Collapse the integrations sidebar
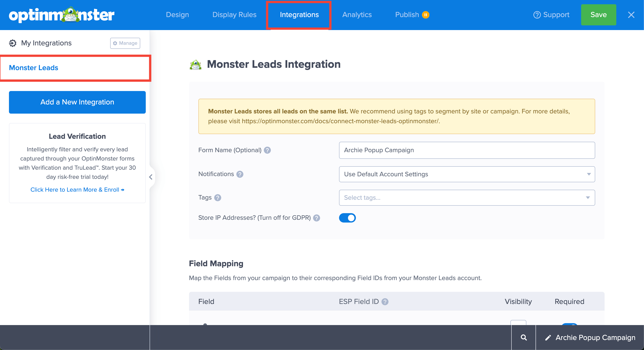This screenshot has width=644, height=350. coord(151,177)
